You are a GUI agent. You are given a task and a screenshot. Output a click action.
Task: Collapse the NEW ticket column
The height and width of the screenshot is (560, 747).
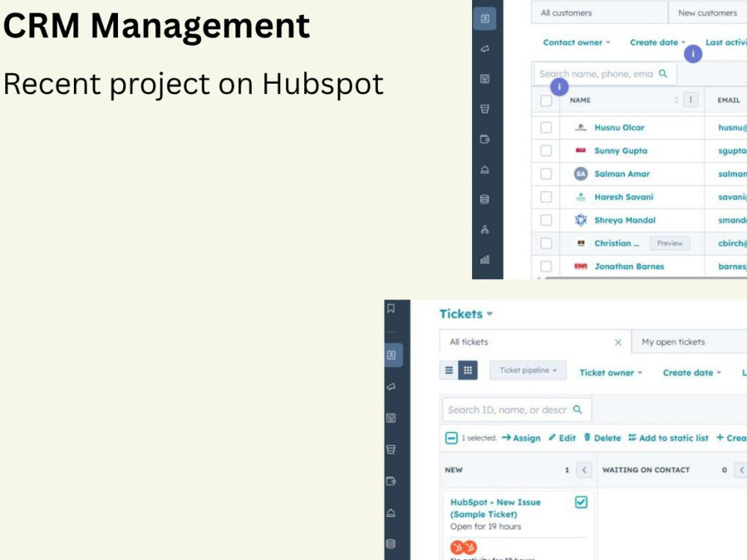(584, 470)
